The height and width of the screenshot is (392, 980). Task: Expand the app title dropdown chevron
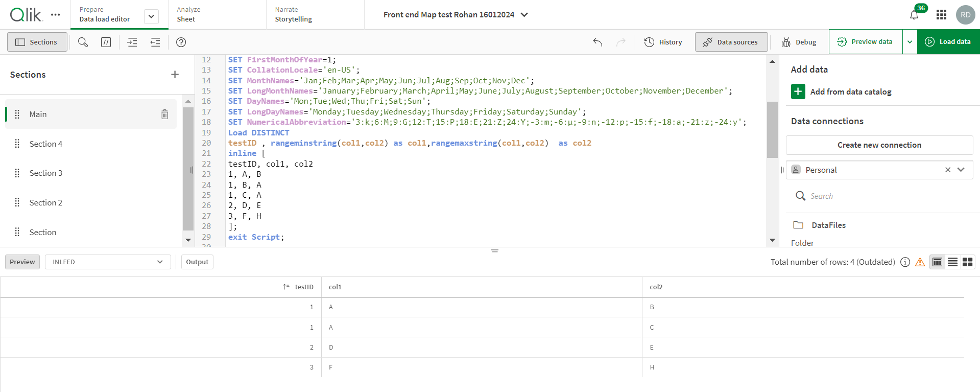pyautogui.click(x=524, y=15)
